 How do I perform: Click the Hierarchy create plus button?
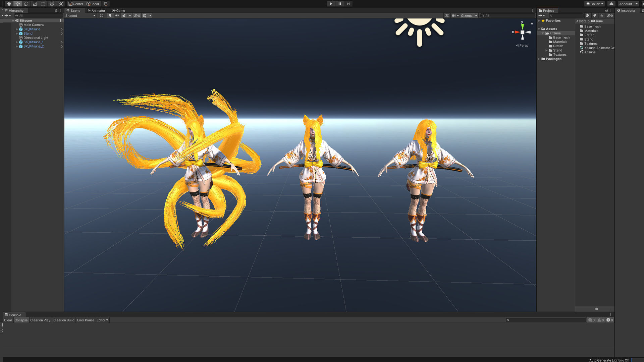[7, 15]
